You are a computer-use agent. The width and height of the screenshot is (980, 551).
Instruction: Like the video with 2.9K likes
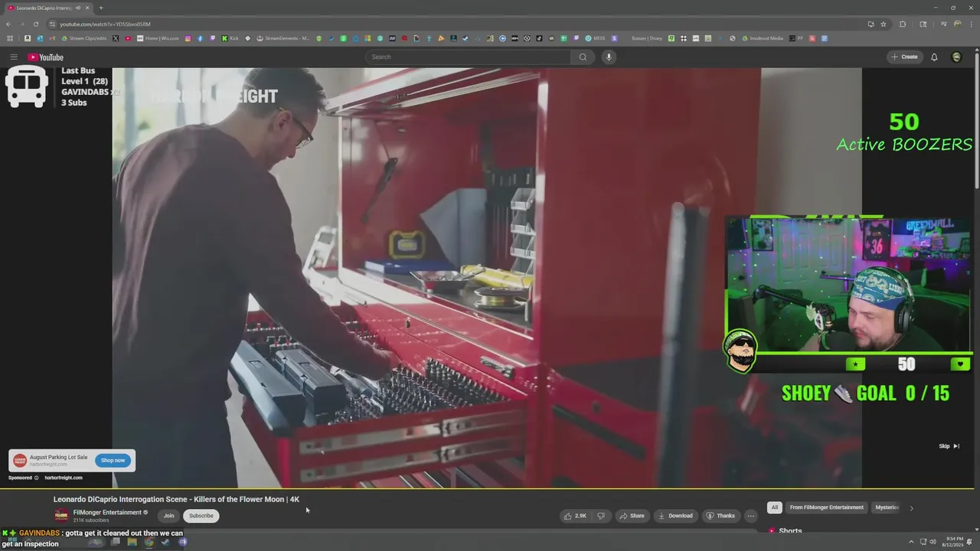click(575, 516)
